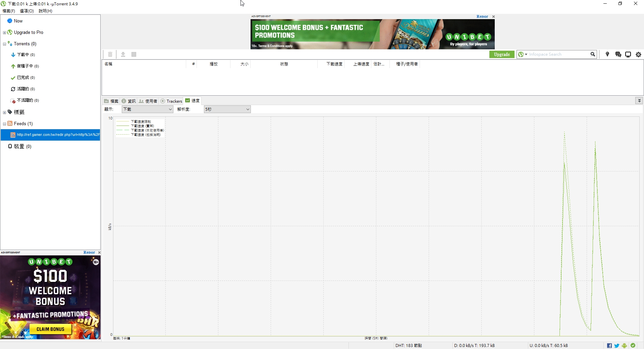This screenshot has height=349, width=644.
Task: Select the Now item in sidebar
Action: [18, 21]
